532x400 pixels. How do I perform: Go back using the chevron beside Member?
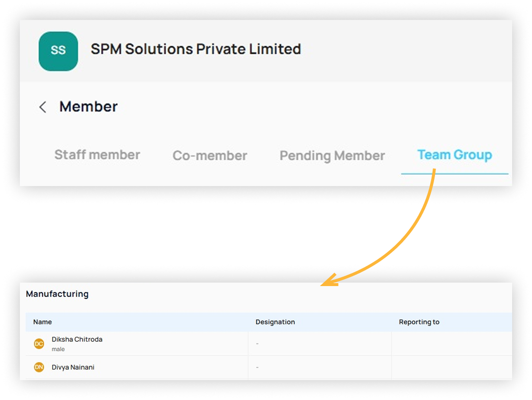43,107
